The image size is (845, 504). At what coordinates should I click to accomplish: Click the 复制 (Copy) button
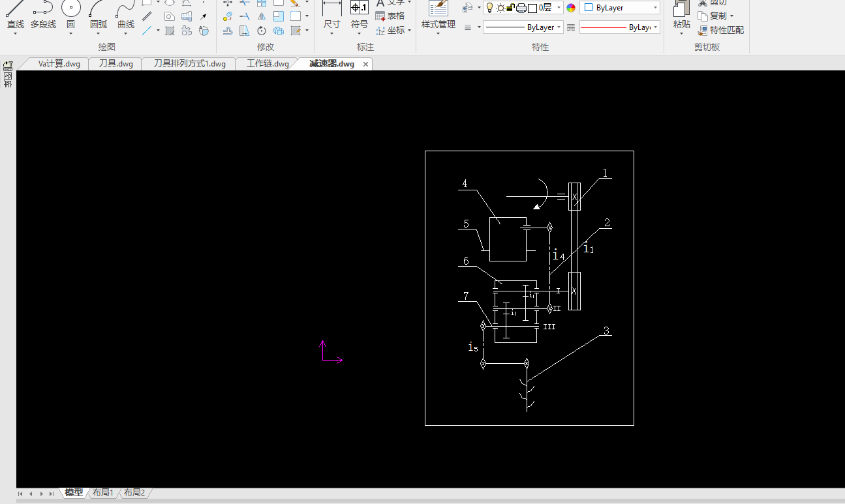(x=713, y=16)
